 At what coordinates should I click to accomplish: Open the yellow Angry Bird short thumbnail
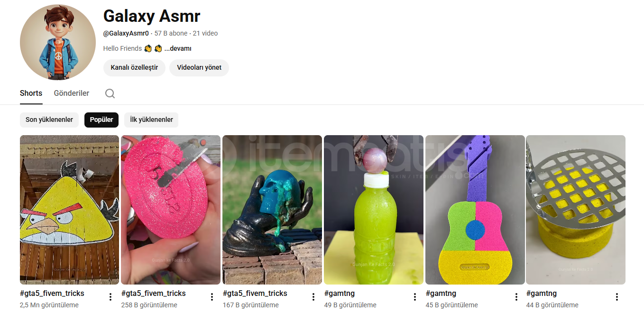pyautogui.click(x=69, y=210)
